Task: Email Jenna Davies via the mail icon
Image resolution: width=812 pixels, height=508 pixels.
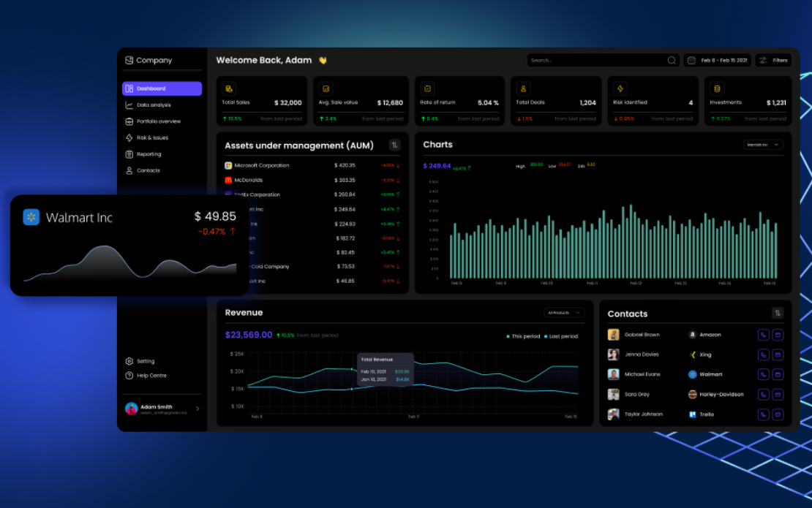Action: coord(778,355)
